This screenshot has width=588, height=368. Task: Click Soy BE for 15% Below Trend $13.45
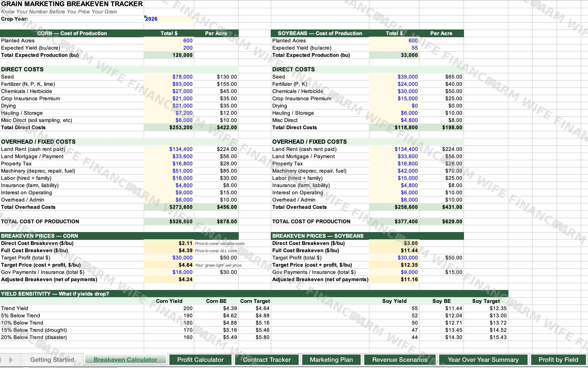442,330
